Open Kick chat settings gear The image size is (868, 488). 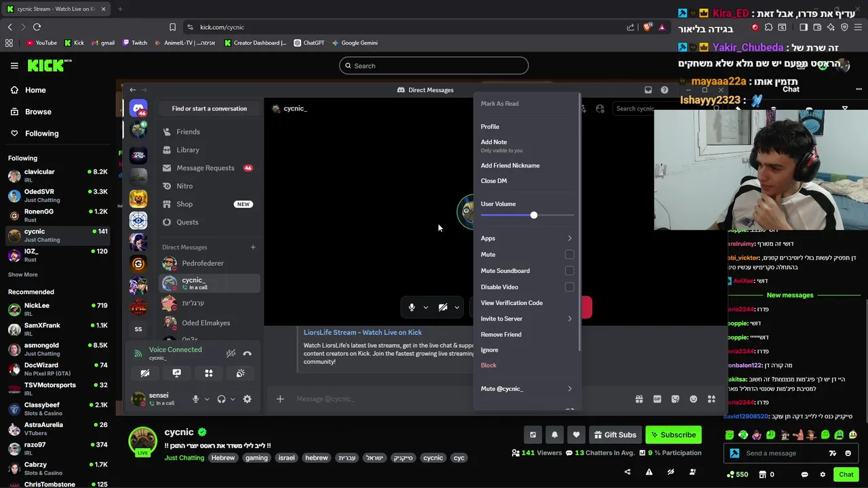pos(823,474)
